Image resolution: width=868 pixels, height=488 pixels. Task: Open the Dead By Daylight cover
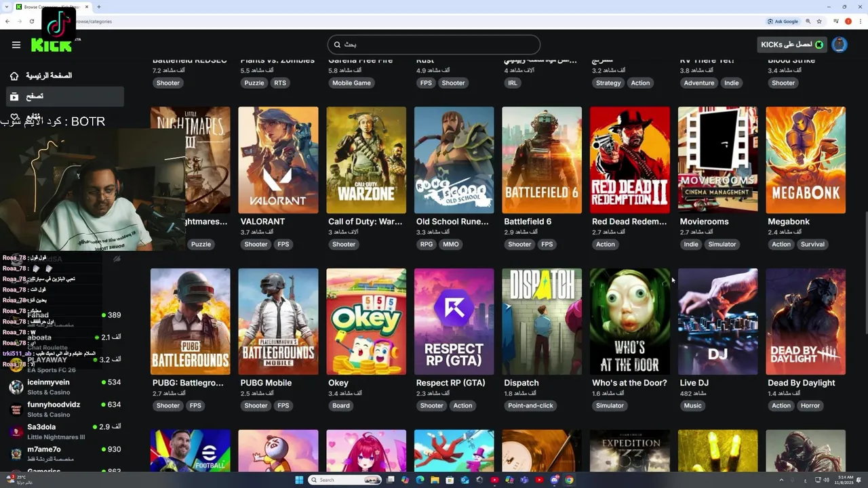[x=806, y=321]
